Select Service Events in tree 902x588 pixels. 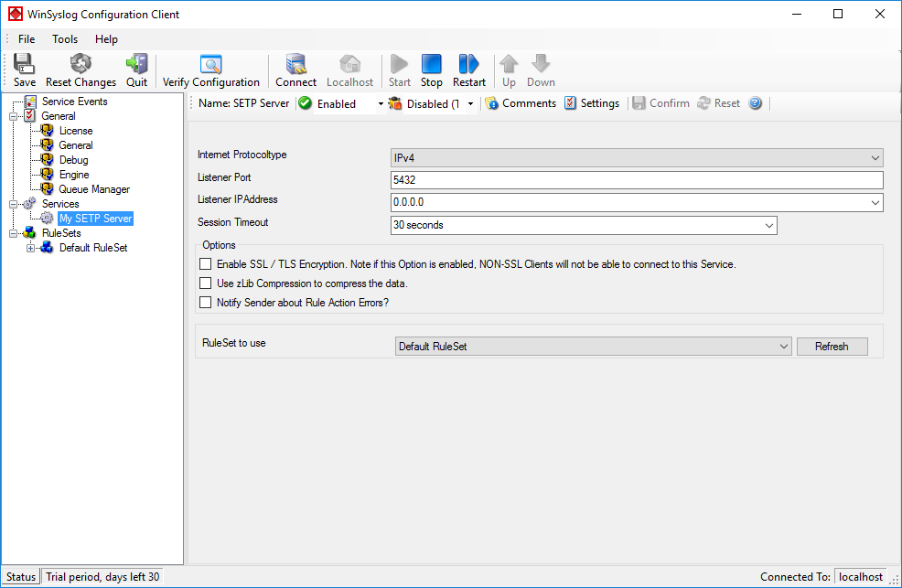click(75, 102)
